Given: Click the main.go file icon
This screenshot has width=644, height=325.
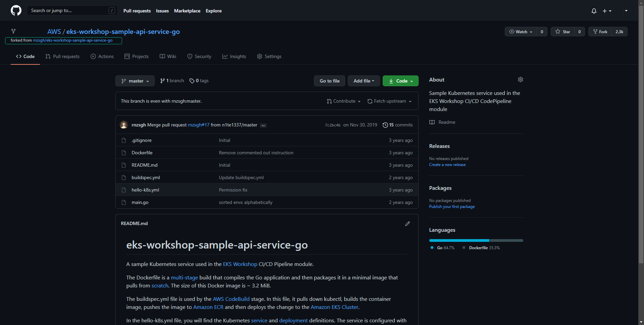Looking at the screenshot, I should 124,202.
